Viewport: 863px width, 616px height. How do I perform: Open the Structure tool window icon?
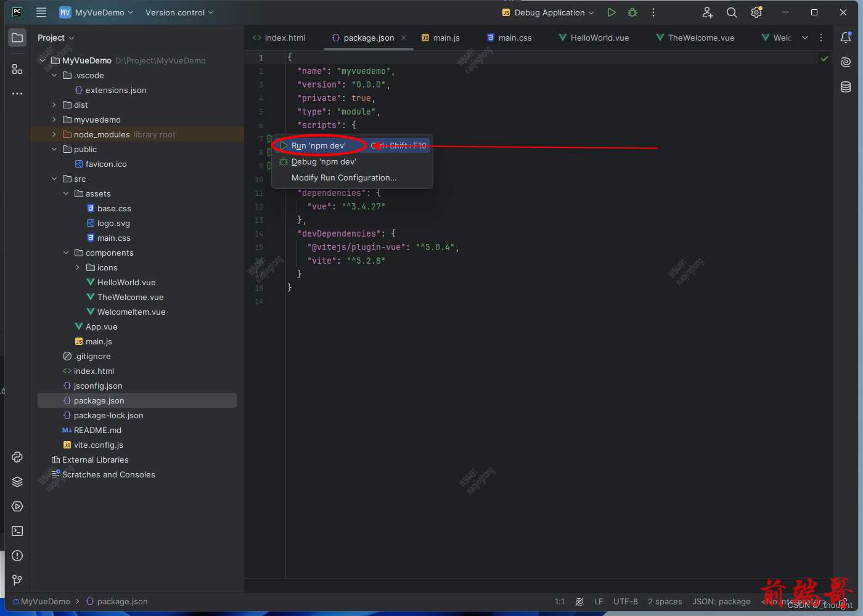(17, 69)
